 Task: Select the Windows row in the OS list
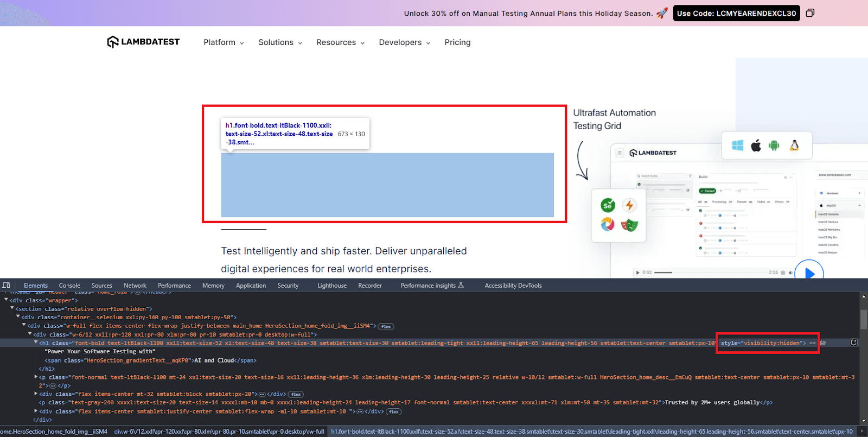click(840, 193)
